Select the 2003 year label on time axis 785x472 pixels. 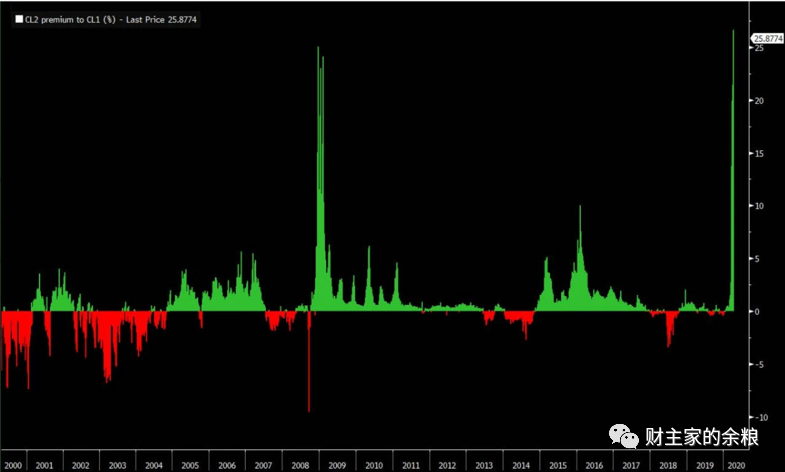[x=117, y=465]
